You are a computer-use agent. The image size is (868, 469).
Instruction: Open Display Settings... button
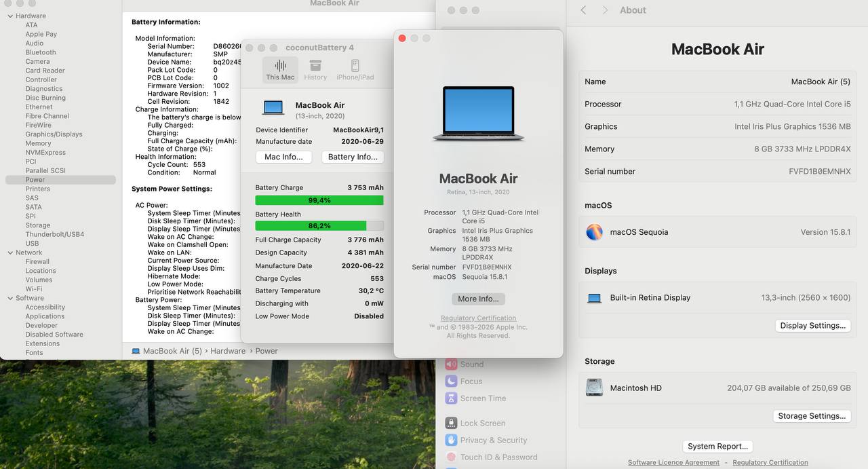click(x=812, y=325)
